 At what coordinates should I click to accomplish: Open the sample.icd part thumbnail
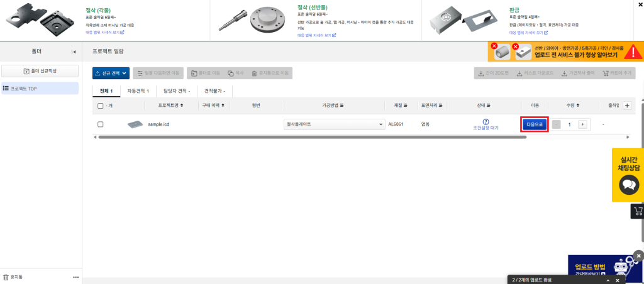coord(135,124)
